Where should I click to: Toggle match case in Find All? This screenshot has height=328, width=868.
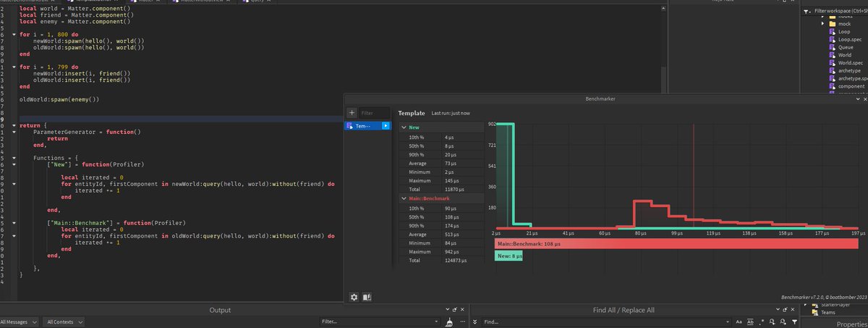pyautogui.click(x=739, y=321)
